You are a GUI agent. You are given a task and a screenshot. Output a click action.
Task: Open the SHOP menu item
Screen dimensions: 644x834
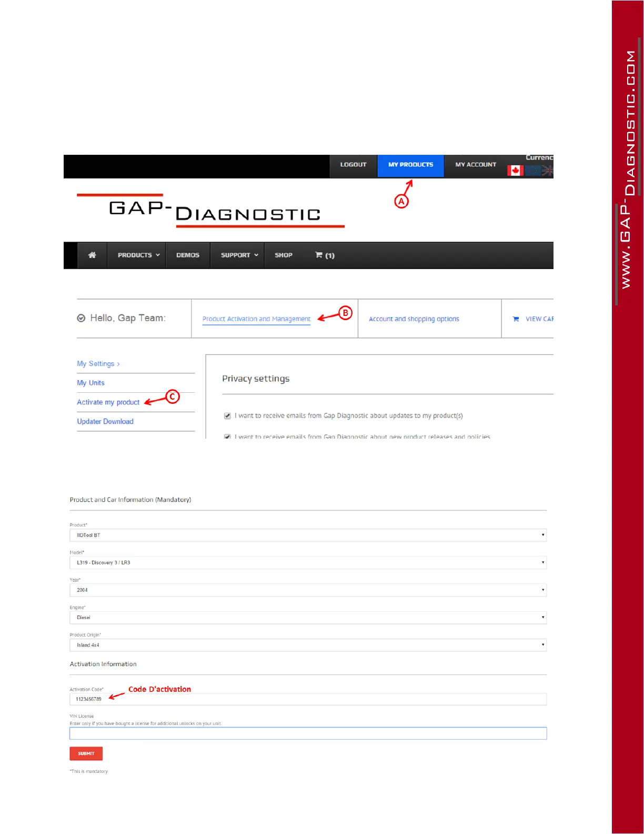tap(284, 255)
